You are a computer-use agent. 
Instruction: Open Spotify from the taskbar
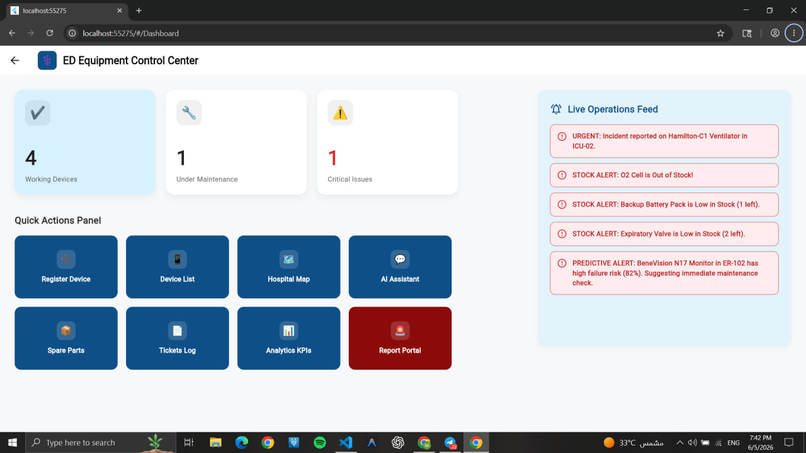click(x=320, y=442)
